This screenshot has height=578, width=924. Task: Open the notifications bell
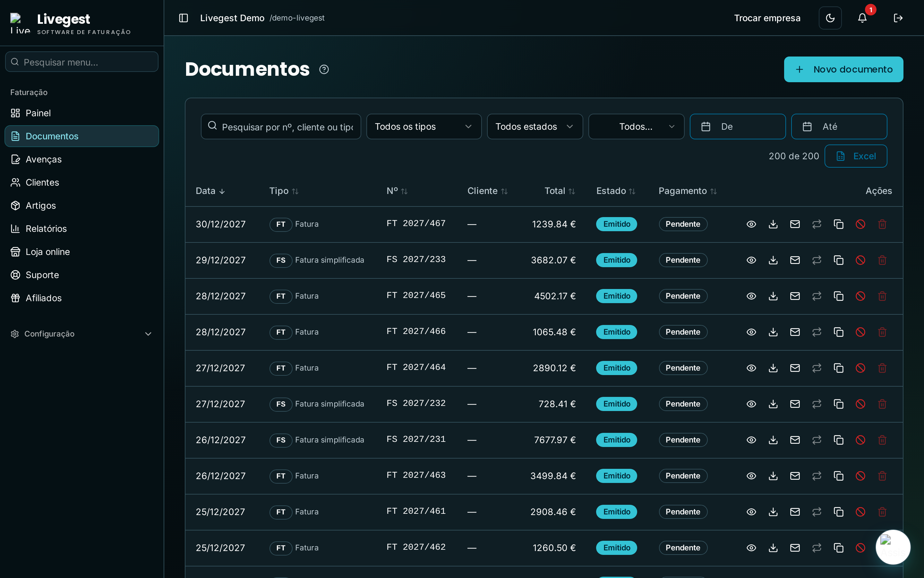click(x=862, y=18)
